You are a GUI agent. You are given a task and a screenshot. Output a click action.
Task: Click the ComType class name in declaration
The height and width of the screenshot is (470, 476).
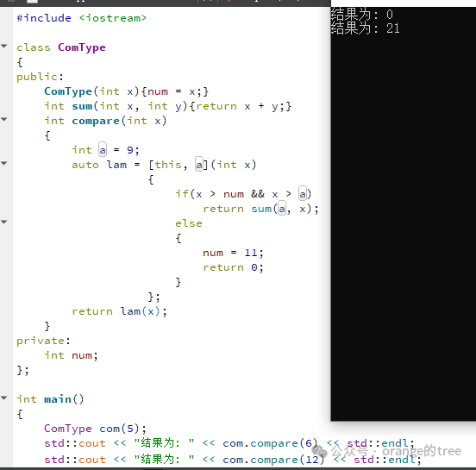tap(82, 47)
